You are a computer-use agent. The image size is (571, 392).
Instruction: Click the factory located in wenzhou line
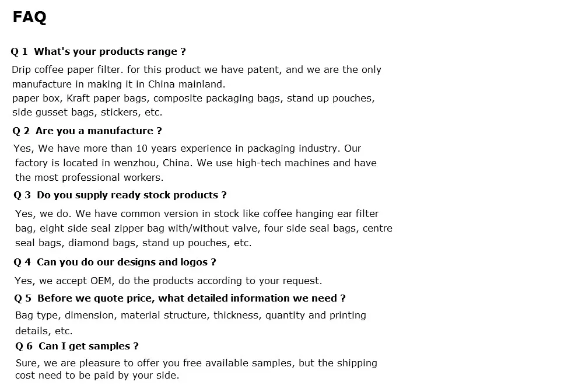coord(196,163)
